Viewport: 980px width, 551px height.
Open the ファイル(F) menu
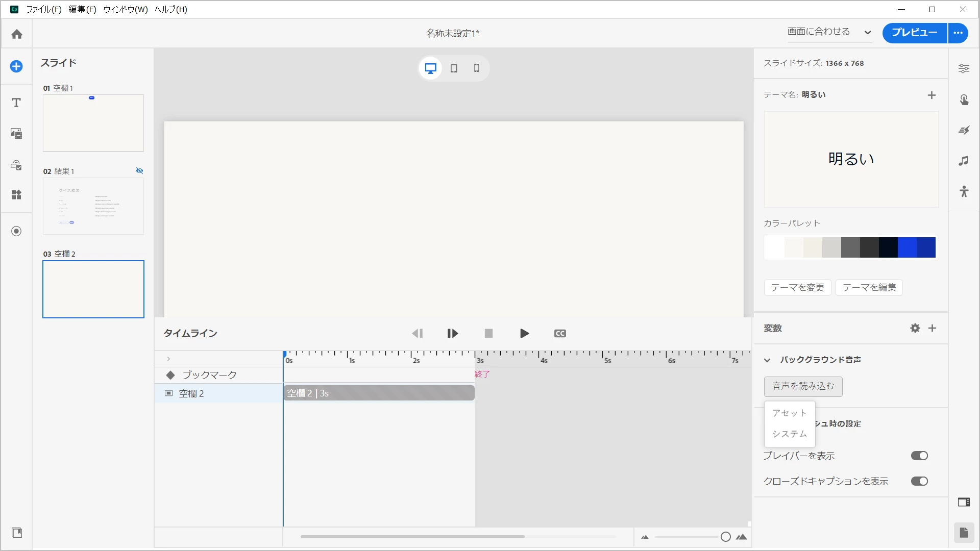[43, 9]
